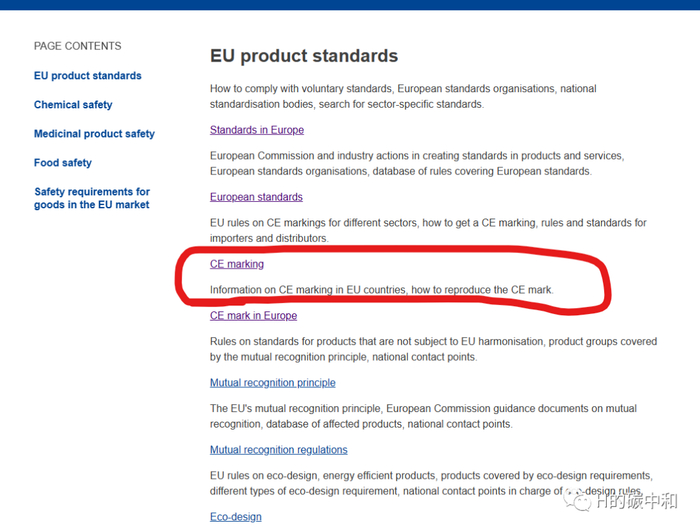Click the PAGE CONTENTS sidebar label
This screenshot has width=700, height=532.
coord(78,46)
